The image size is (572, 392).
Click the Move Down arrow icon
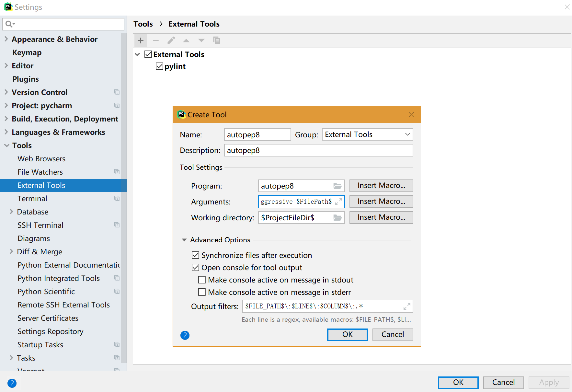201,40
